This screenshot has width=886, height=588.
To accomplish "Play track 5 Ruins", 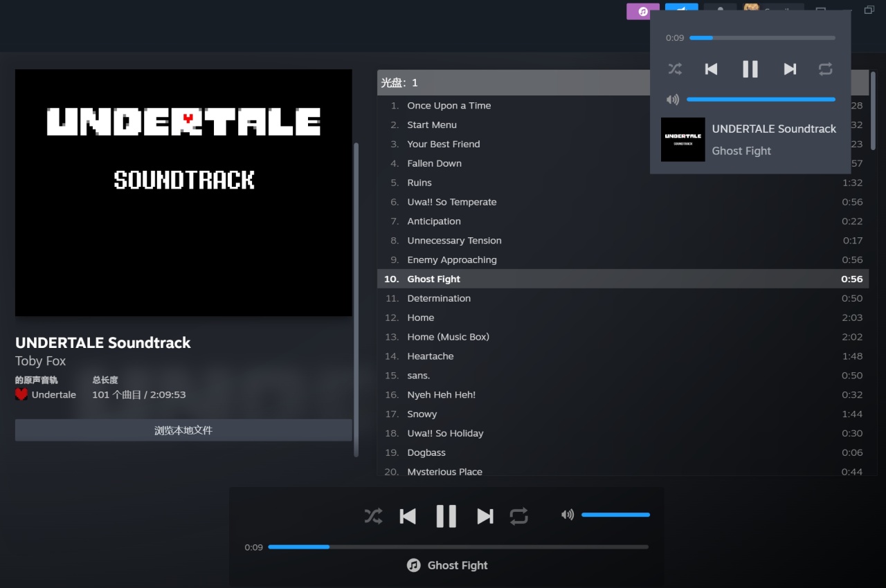I will pyautogui.click(x=623, y=183).
